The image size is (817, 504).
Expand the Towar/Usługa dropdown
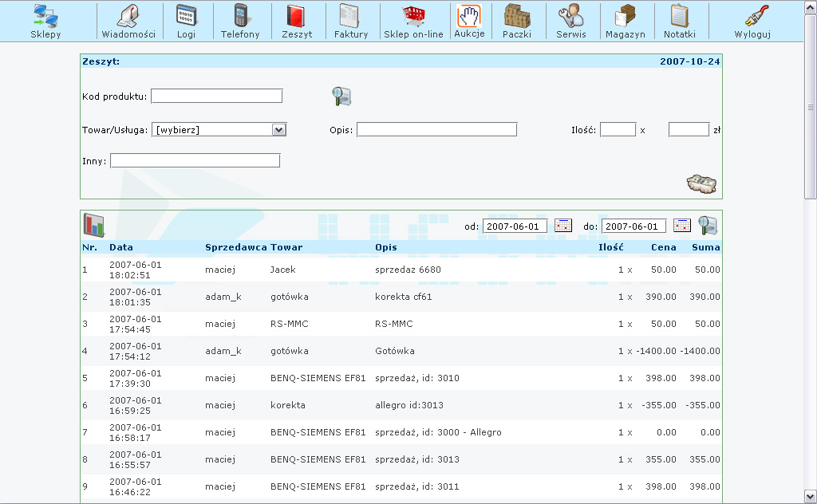pyautogui.click(x=278, y=130)
